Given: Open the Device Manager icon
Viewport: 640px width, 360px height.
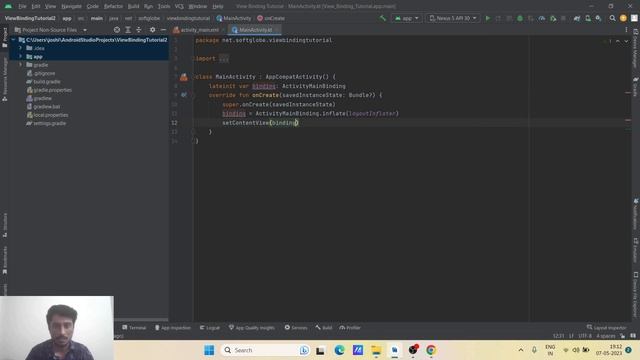Looking at the screenshot, I should click(x=588, y=18).
